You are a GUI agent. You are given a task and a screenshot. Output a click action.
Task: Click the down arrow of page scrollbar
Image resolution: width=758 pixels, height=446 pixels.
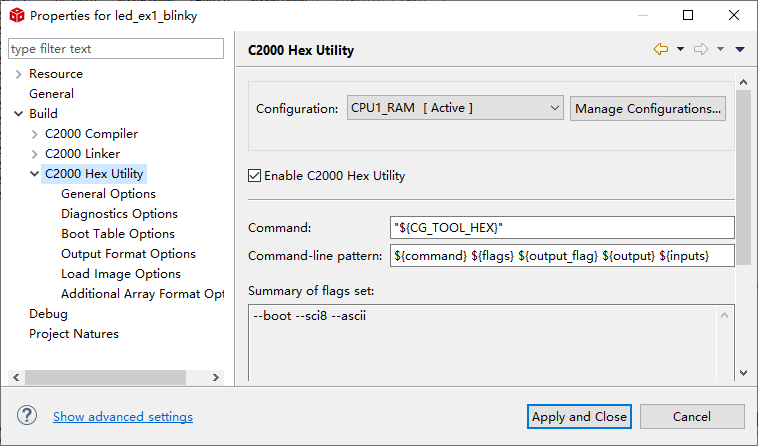coord(743,373)
